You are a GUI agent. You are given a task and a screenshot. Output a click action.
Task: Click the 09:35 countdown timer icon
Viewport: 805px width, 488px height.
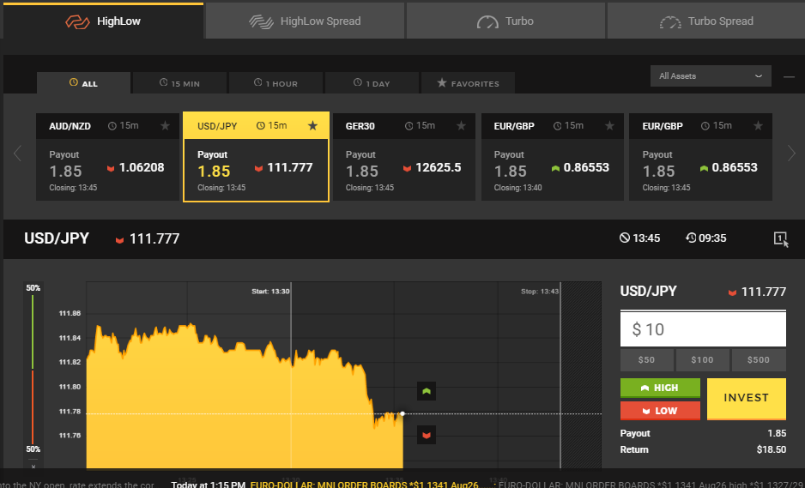[x=691, y=238]
